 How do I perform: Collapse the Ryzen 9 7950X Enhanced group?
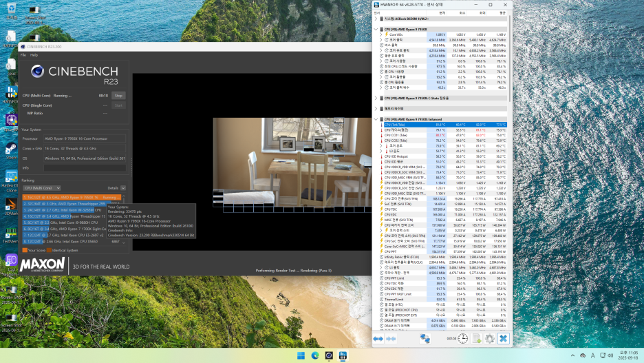(376, 119)
